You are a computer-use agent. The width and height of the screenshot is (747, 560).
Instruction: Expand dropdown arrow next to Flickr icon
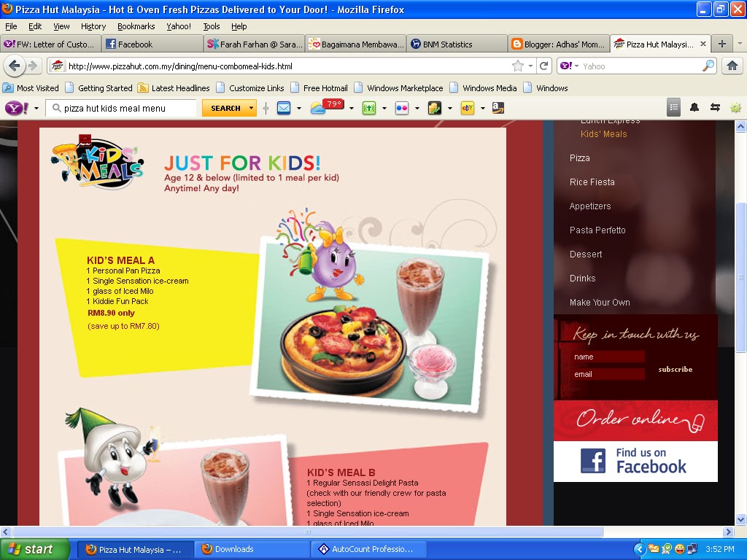(x=417, y=108)
